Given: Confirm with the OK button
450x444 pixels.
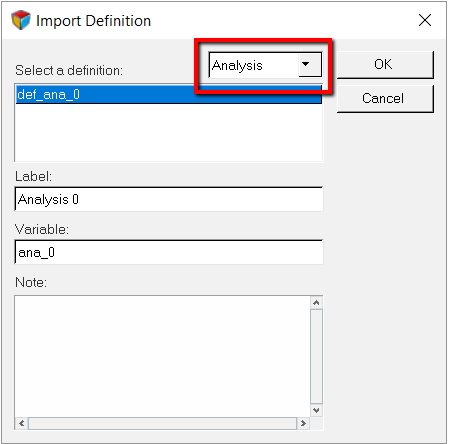Looking at the screenshot, I should coord(385,64).
